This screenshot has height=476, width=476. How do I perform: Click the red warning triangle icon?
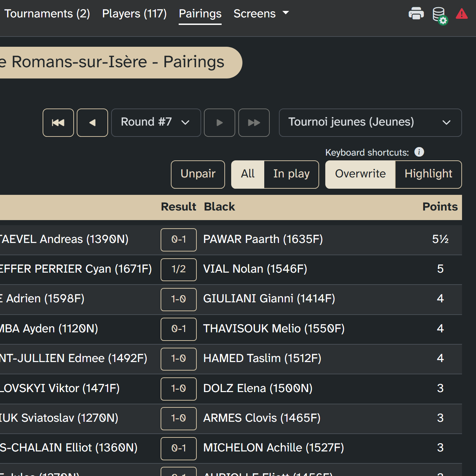click(462, 14)
